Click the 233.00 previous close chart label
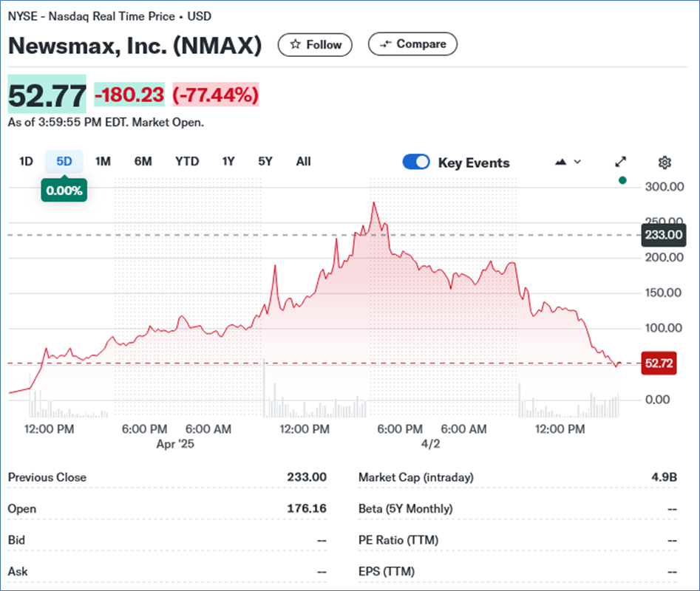Image resolution: width=700 pixels, height=591 pixels. click(x=664, y=235)
